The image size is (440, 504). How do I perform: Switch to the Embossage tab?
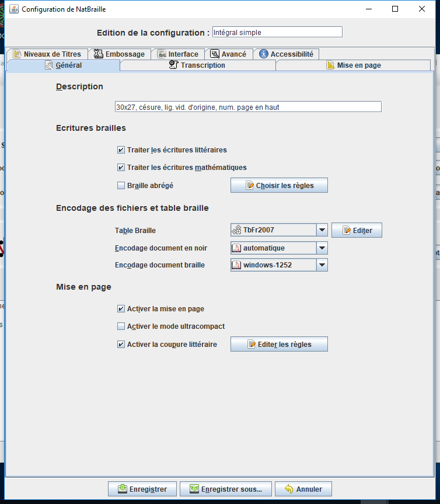click(x=119, y=54)
